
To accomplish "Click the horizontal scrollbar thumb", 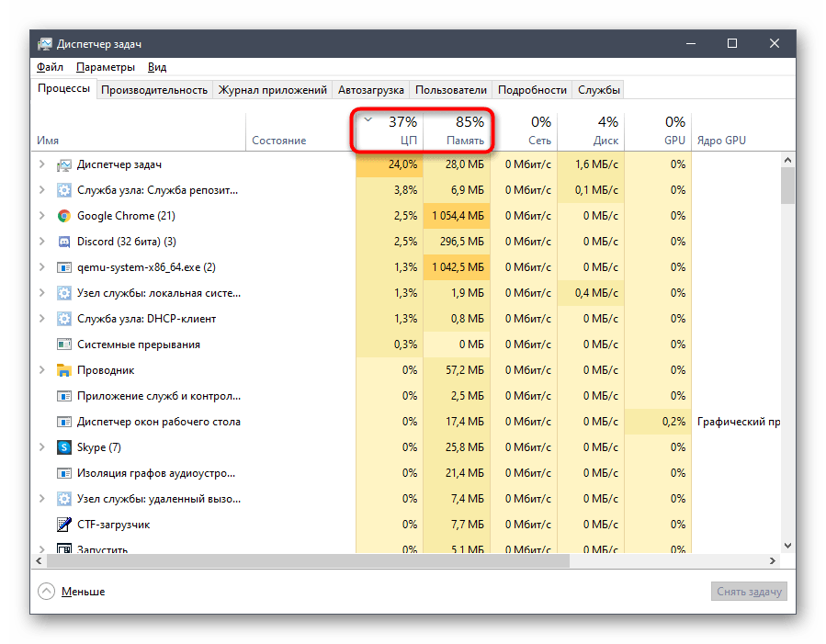I will [x=303, y=560].
